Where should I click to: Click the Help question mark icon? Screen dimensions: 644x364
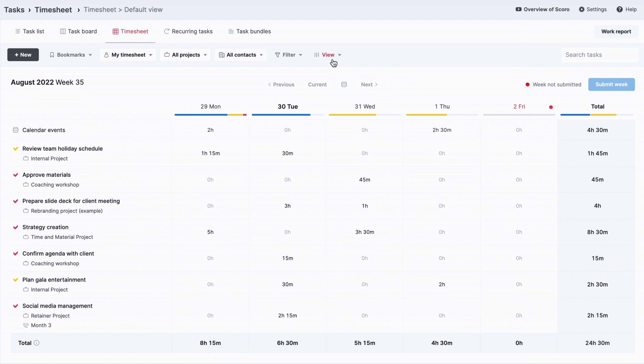[x=619, y=9]
